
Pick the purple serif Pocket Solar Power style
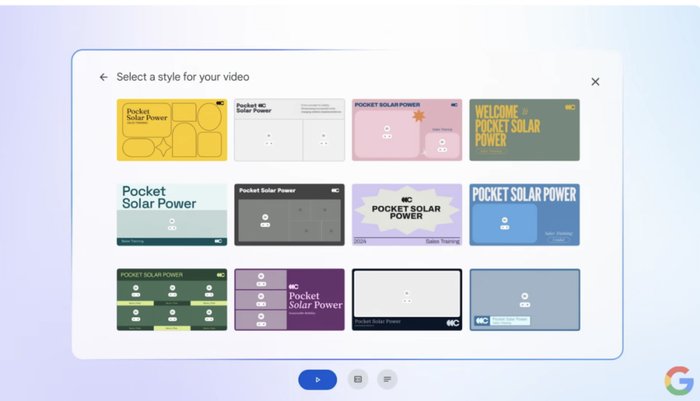click(289, 300)
